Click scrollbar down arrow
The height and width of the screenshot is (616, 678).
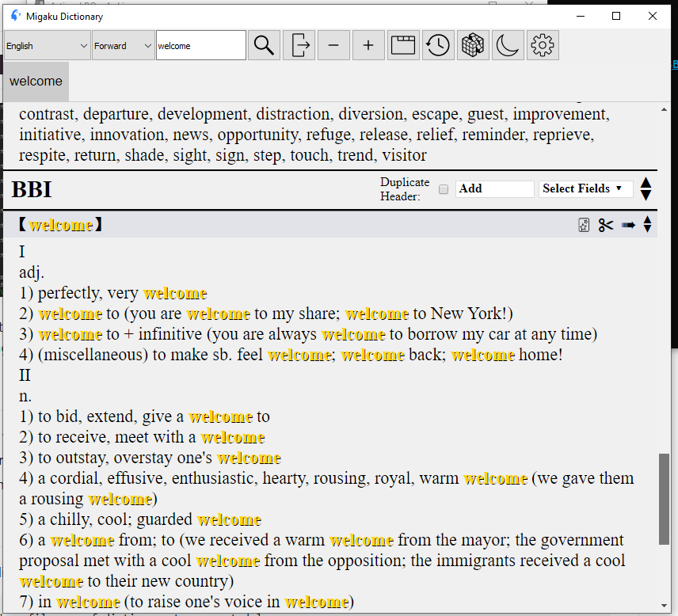665,606
